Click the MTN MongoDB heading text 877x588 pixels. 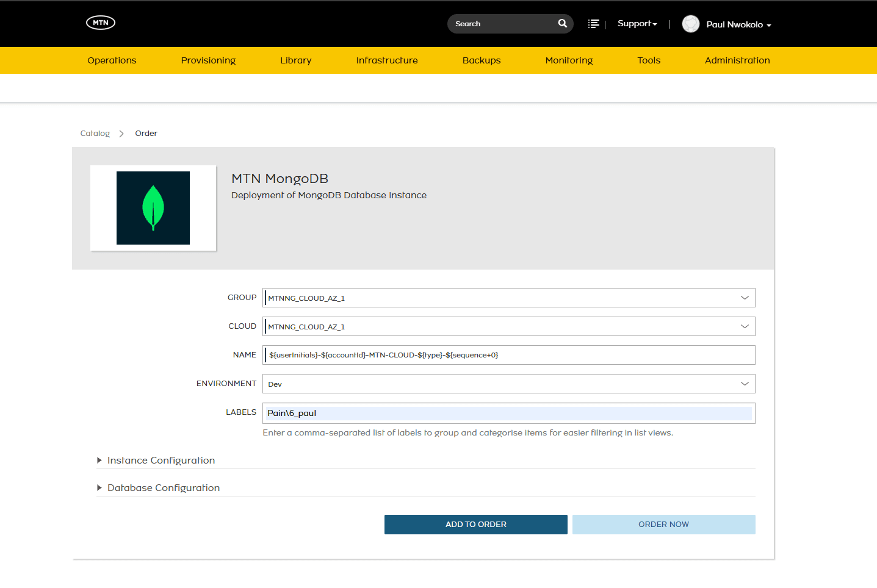(x=280, y=179)
